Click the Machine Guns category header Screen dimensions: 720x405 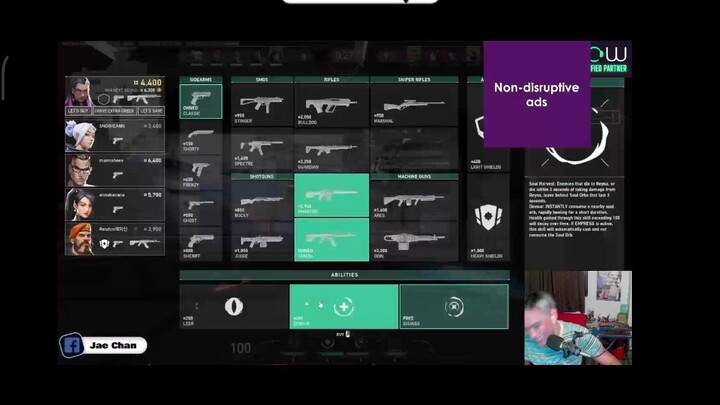[414, 176]
